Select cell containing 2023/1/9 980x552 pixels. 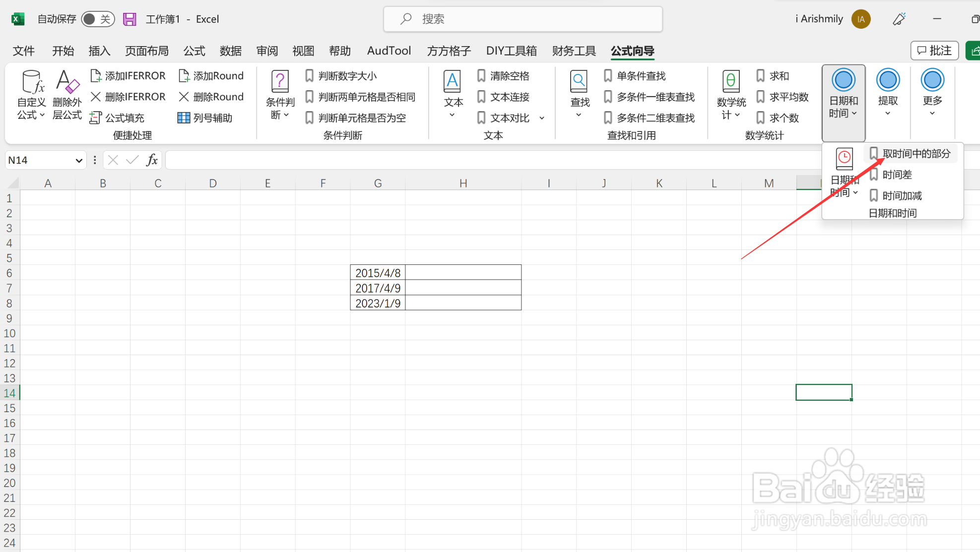pyautogui.click(x=378, y=303)
